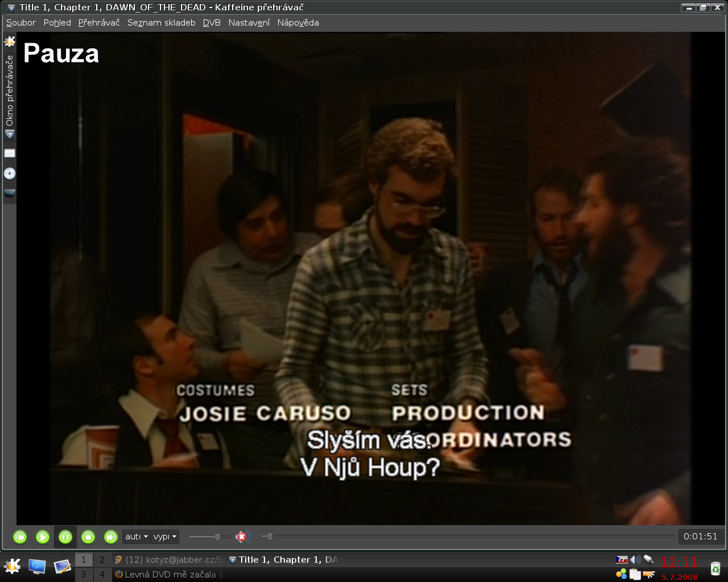Toggle the pause button
This screenshot has width=728, height=582.
point(65,537)
